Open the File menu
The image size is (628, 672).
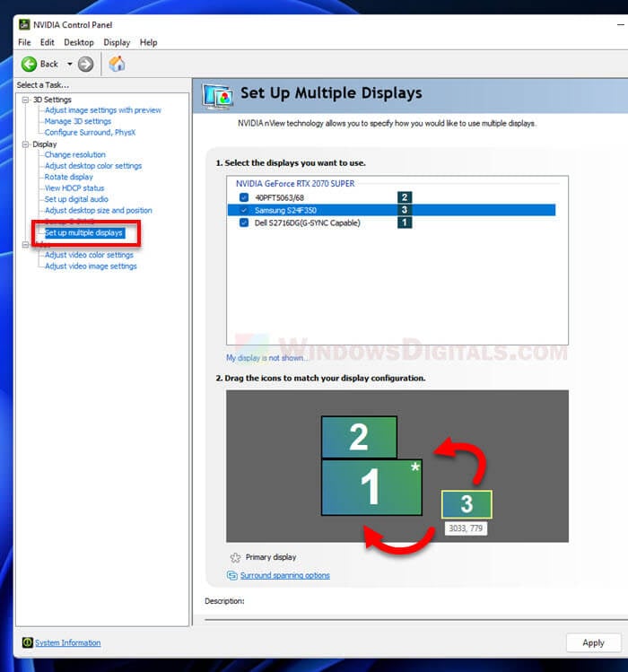[24, 42]
